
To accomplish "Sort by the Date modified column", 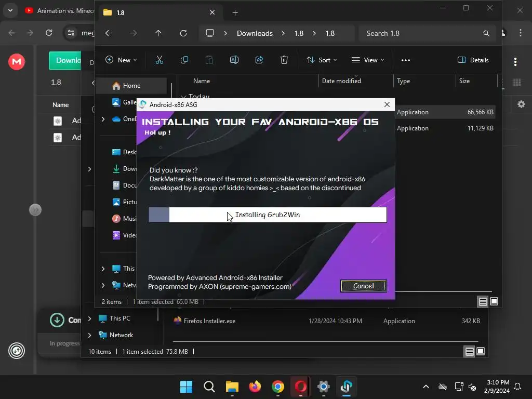I will [341, 81].
